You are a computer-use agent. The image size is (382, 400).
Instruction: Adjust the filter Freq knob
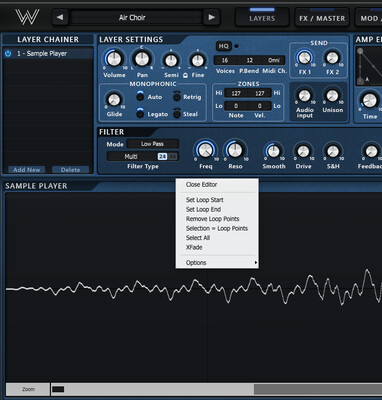pos(206,150)
